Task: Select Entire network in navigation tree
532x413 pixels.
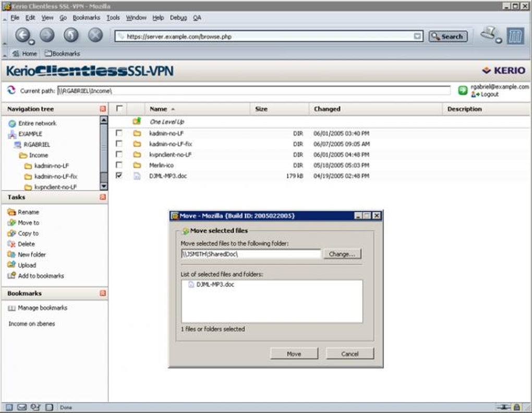Action: click(x=38, y=123)
